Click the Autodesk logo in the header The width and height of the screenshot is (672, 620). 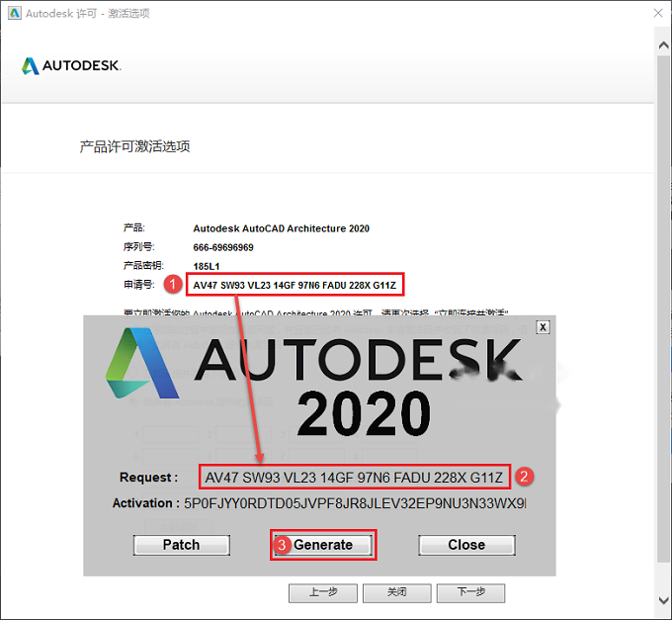click(x=71, y=65)
